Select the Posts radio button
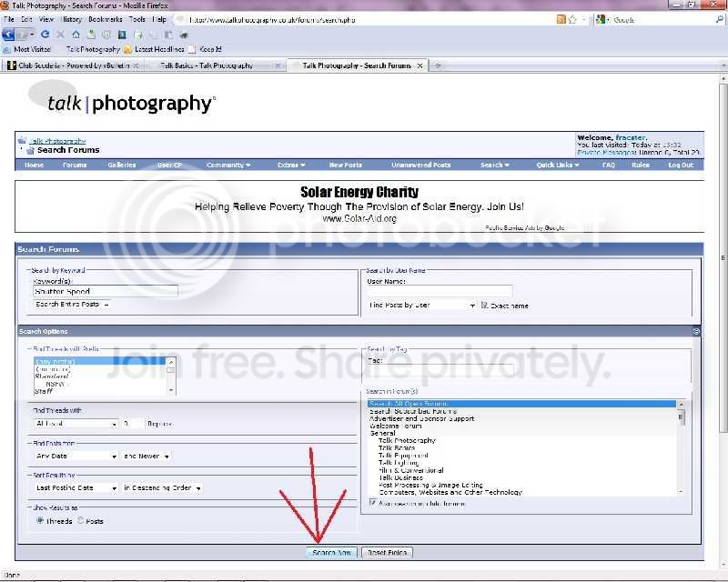This screenshot has height=582, width=728. click(81, 521)
